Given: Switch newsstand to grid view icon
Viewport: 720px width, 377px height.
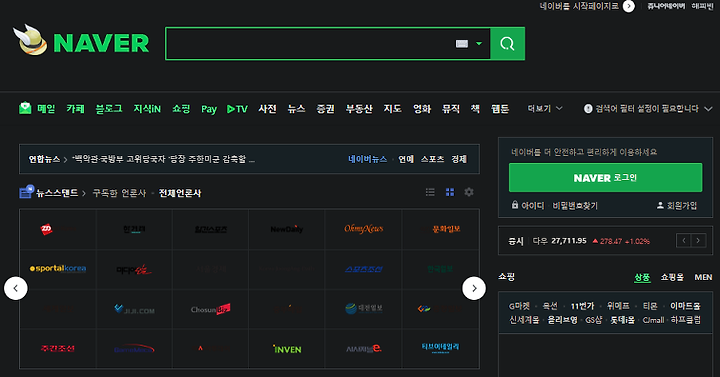Looking at the screenshot, I should pyautogui.click(x=450, y=192).
